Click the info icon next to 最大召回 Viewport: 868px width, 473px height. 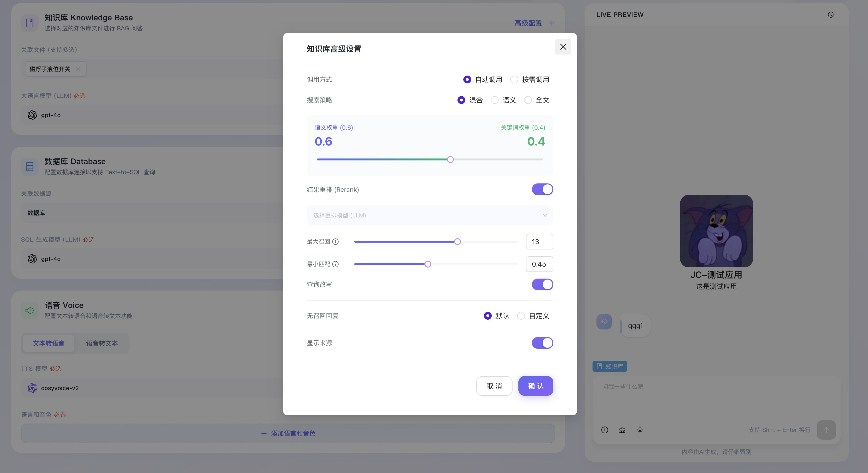click(x=335, y=242)
